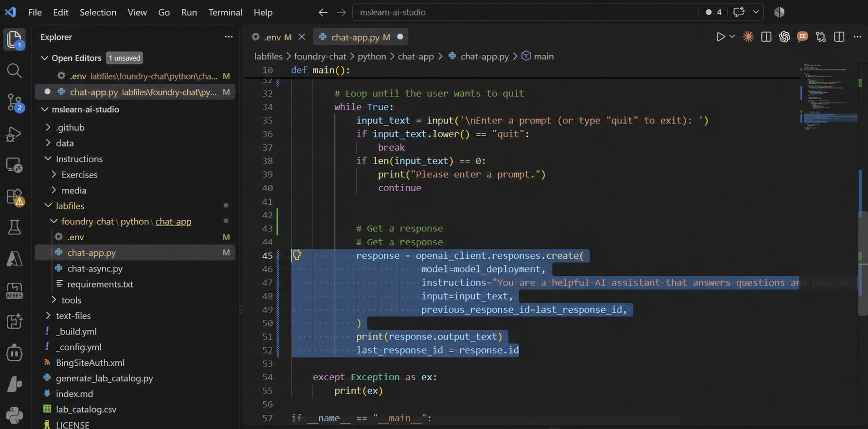Open the Explorer view in activity bar

point(15,39)
